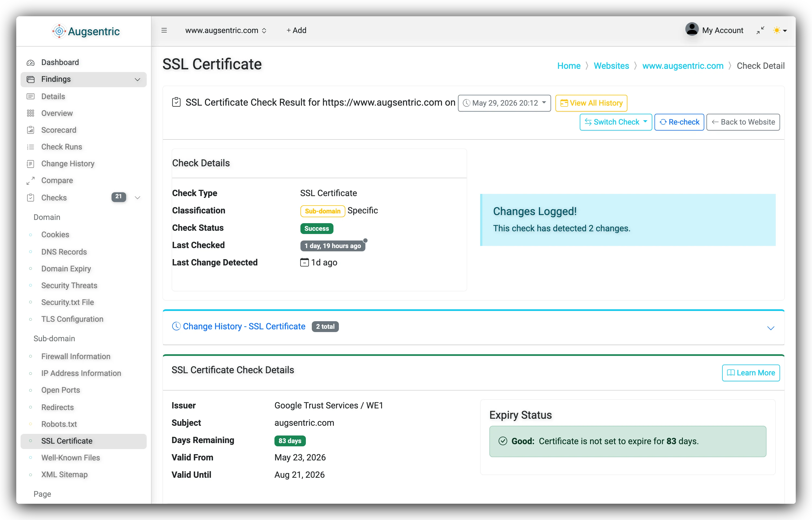
Task: Open Firewall Information check
Action: 84,357
